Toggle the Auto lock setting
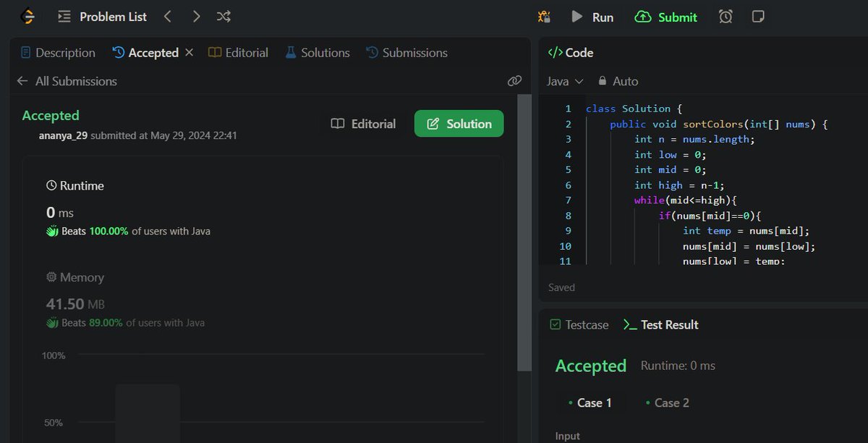 point(618,81)
